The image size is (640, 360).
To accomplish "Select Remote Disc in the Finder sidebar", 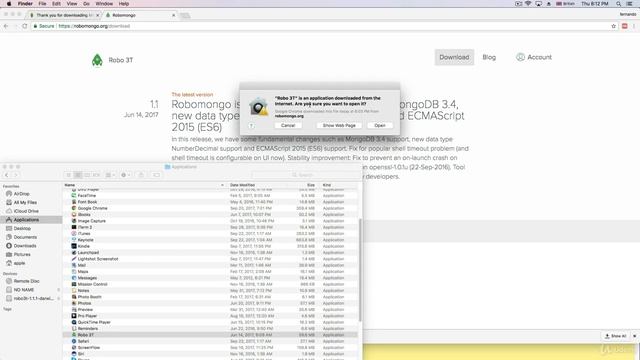I will click(27, 281).
